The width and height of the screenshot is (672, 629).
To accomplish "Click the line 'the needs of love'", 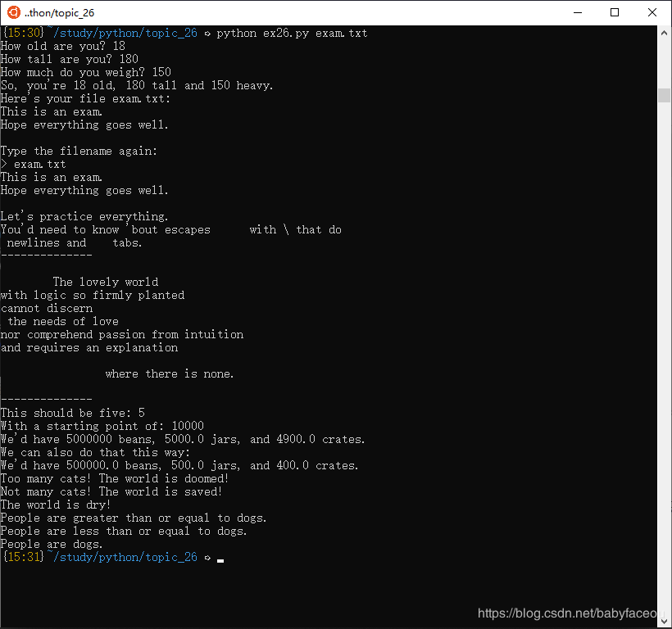I will tap(63, 322).
